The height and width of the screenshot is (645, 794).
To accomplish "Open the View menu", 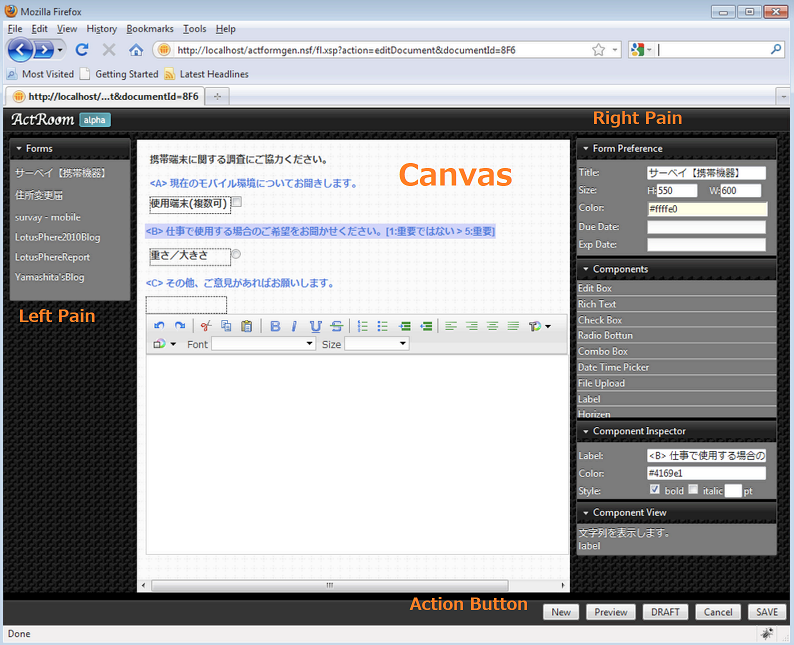I will [x=67, y=29].
